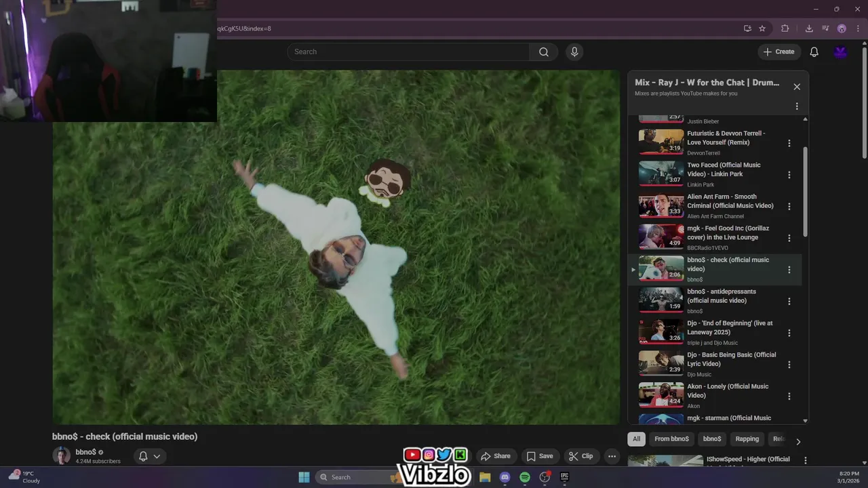Screen dimensions: 868x488
Task: Open options for Love Yourself (Remix) row
Action: coord(789,143)
